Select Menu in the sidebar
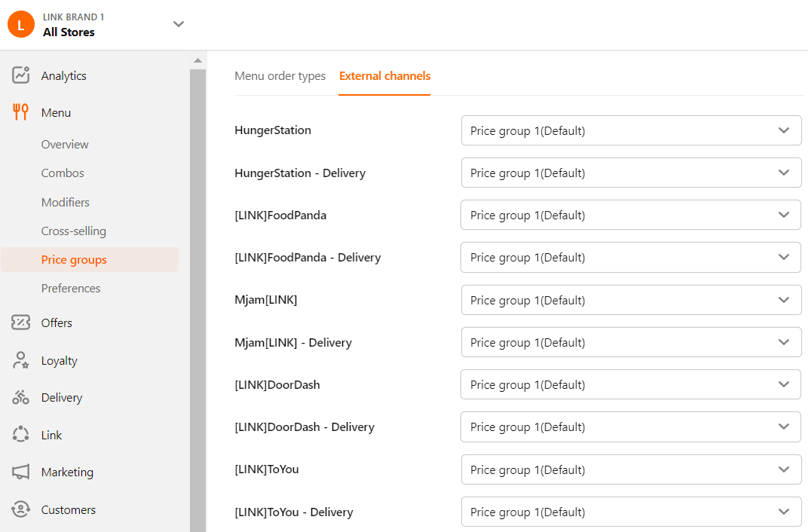The width and height of the screenshot is (808, 532). [57, 112]
